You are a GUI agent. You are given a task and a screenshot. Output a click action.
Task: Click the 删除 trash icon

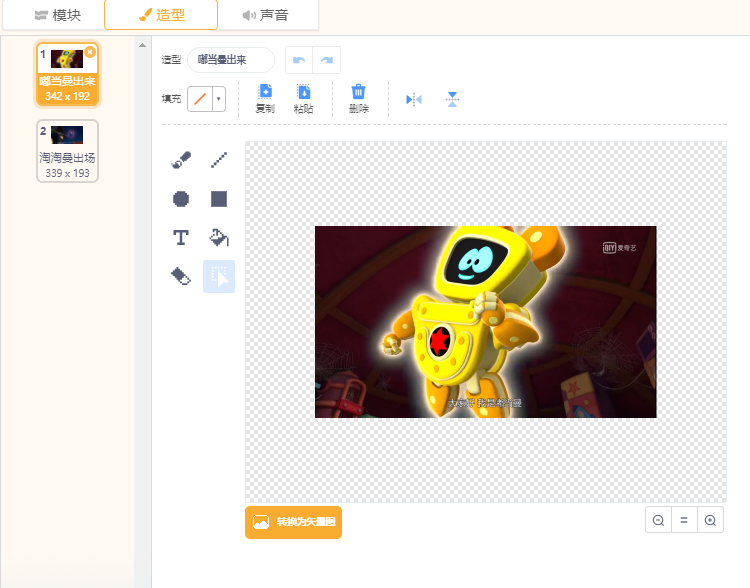coord(358,99)
